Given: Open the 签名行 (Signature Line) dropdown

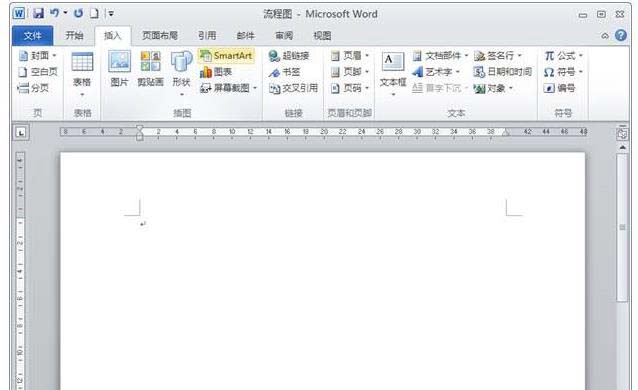Looking at the screenshot, I should click(498, 56).
